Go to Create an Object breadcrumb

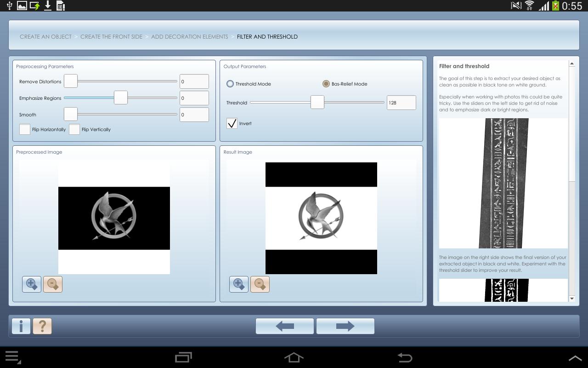tap(45, 36)
